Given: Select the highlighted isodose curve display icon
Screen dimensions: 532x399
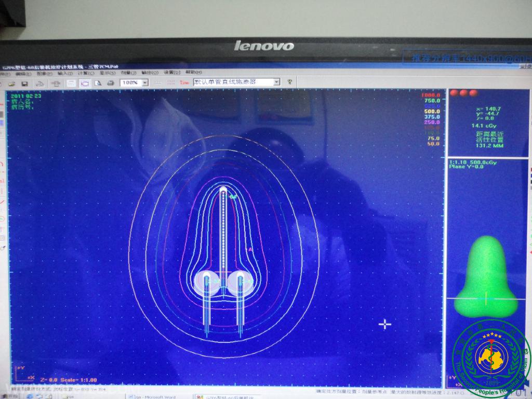Looking at the screenshot, I should [x=84, y=83].
